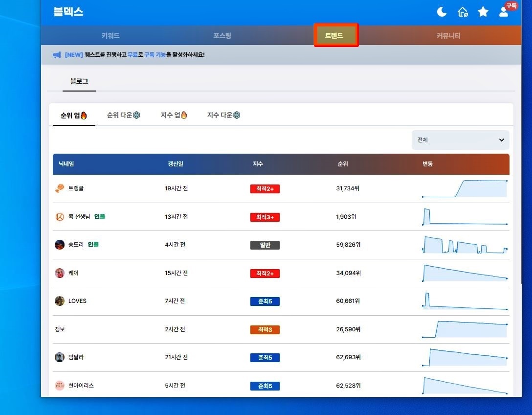The width and height of the screenshot is (532, 415).
Task: Click the LOVES profile avatar
Action: 60,301
